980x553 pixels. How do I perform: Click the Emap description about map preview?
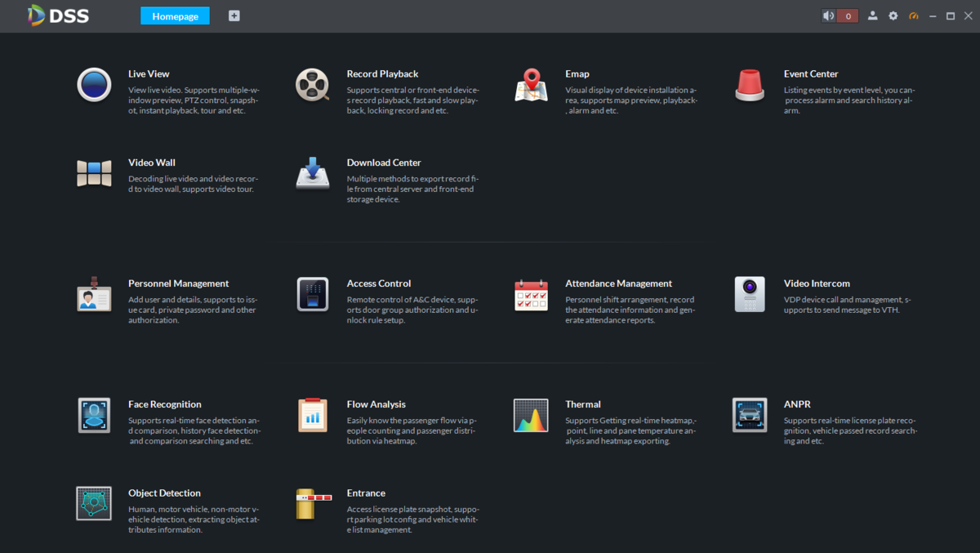pyautogui.click(x=631, y=100)
